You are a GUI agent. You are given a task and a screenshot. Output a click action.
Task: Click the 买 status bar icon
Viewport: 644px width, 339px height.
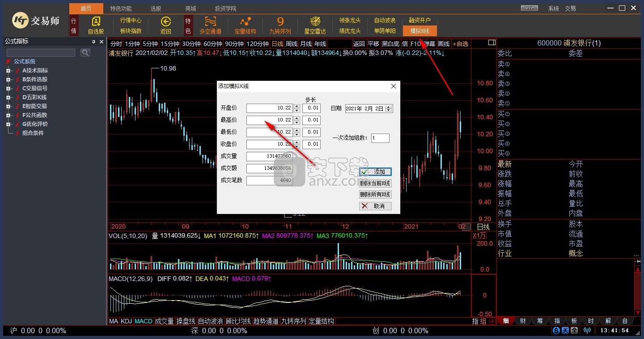point(565,331)
